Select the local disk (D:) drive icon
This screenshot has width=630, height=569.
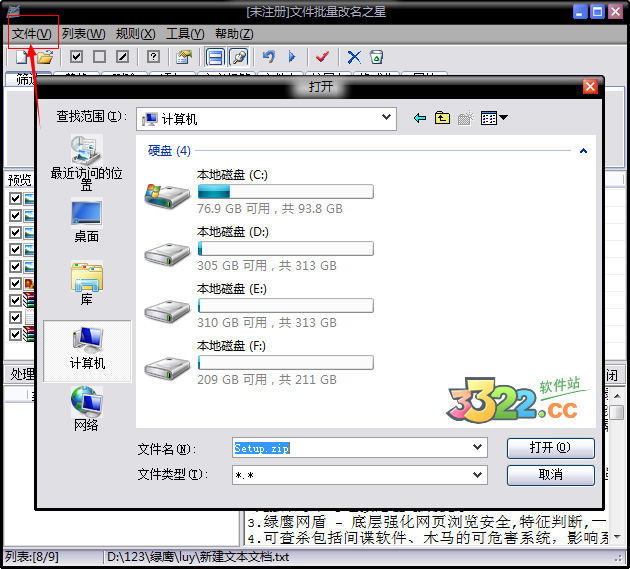[x=167, y=254]
